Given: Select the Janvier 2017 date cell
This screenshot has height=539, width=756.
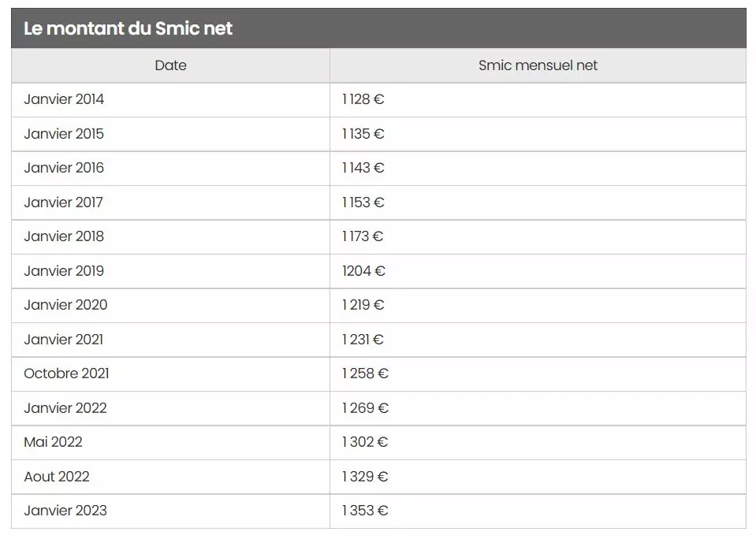Looking at the screenshot, I should pos(171,203).
